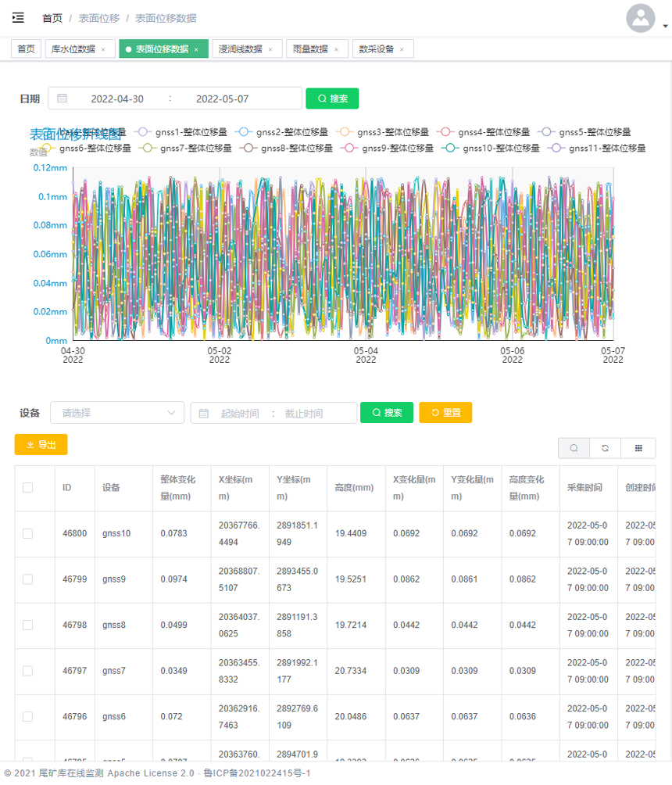
Task: Check the select-all header checkbox
Action: pyautogui.click(x=28, y=488)
